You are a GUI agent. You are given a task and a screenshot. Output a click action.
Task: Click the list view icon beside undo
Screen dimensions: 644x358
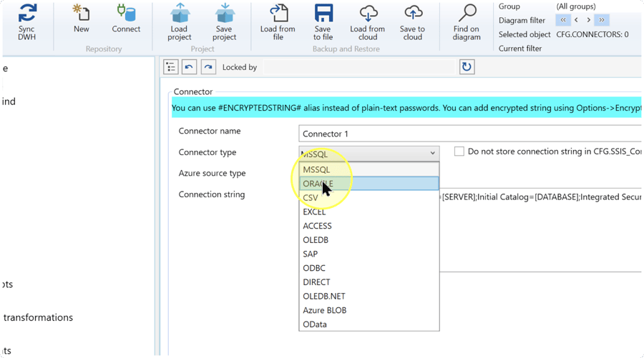click(170, 67)
